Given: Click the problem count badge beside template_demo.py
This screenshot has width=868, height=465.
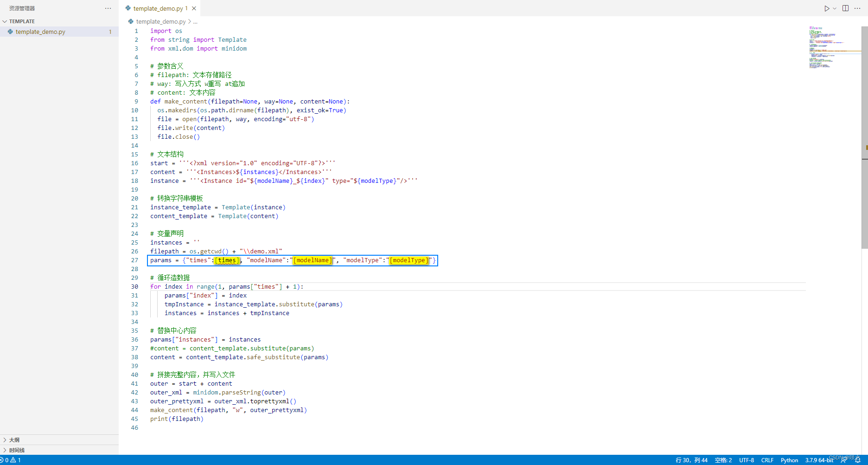Looking at the screenshot, I should [x=110, y=32].
